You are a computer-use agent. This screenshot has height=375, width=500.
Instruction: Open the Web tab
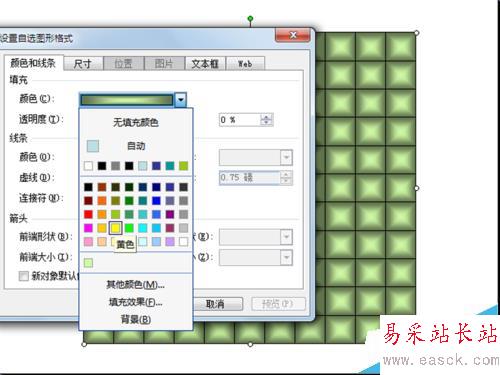(245, 63)
